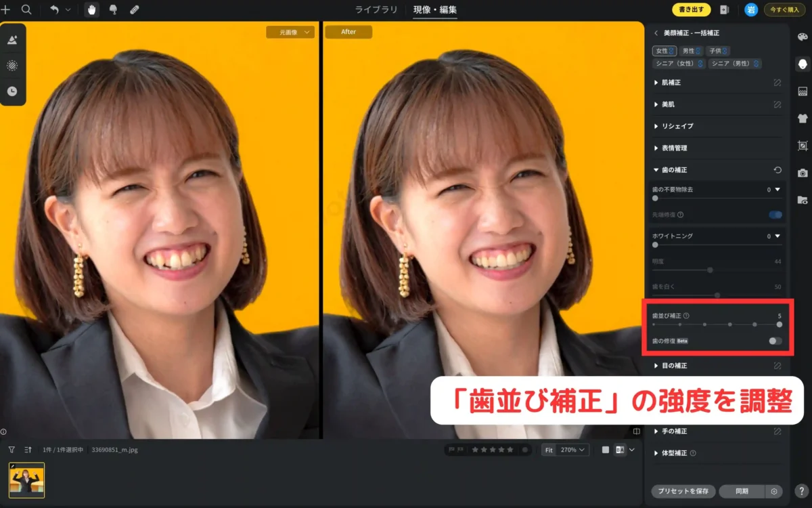Open the history clock panel on the left
Screen dimensions: 812x508
point(12,90)
